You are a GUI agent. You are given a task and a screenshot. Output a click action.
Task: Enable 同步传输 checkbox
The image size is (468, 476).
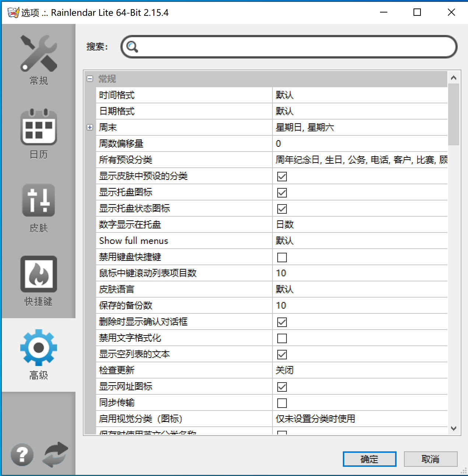click(x=282, y=403)
